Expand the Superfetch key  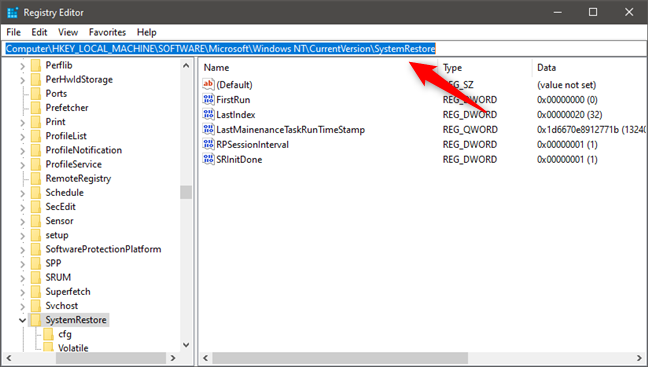23,292
